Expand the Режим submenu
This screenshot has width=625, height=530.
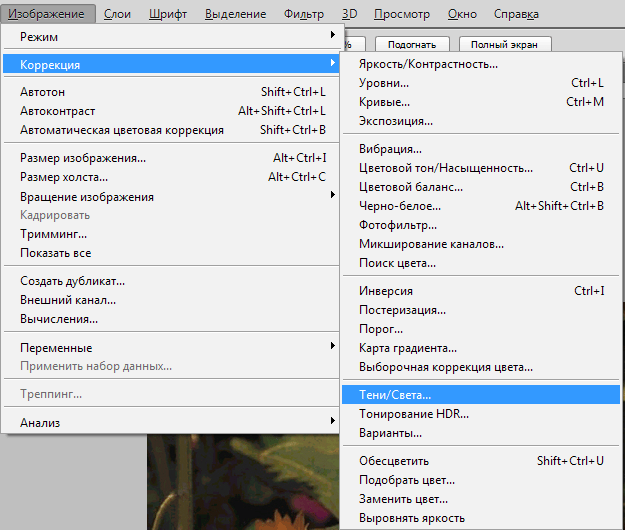pyautogui.click(x=171, y=37)
